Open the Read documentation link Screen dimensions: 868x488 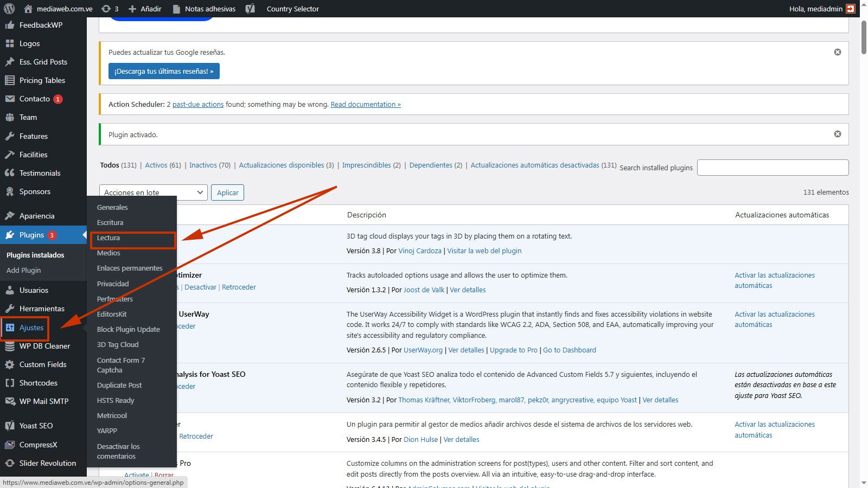point(366,104)
